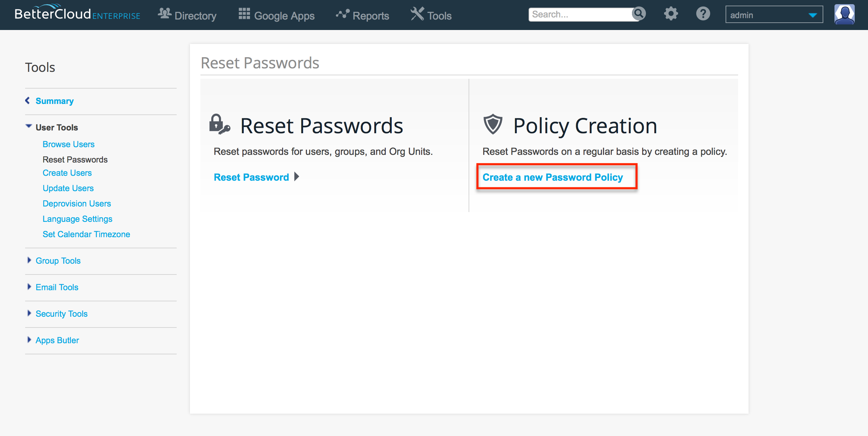The height and width of the screenshot is (436, 868).
Task: Open the Reports menu
Action: coord(362,15)
